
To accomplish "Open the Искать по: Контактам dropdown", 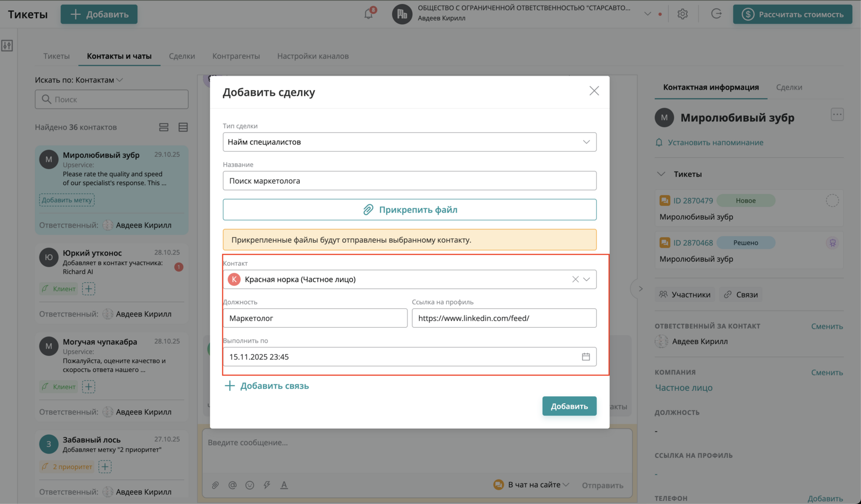I will (x=79, y=80).
